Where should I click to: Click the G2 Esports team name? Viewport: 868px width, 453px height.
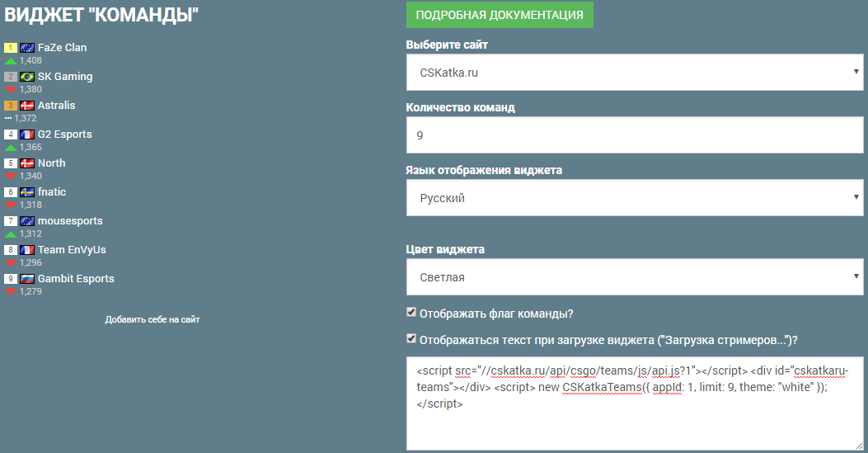[65, 134]
